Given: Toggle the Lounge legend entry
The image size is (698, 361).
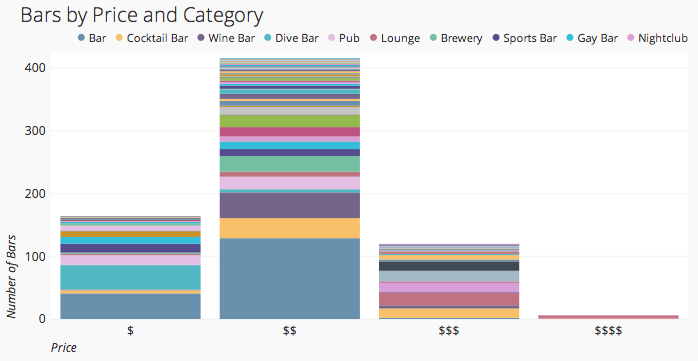Looking at the screenshot, I should click(x=395, y=38).
